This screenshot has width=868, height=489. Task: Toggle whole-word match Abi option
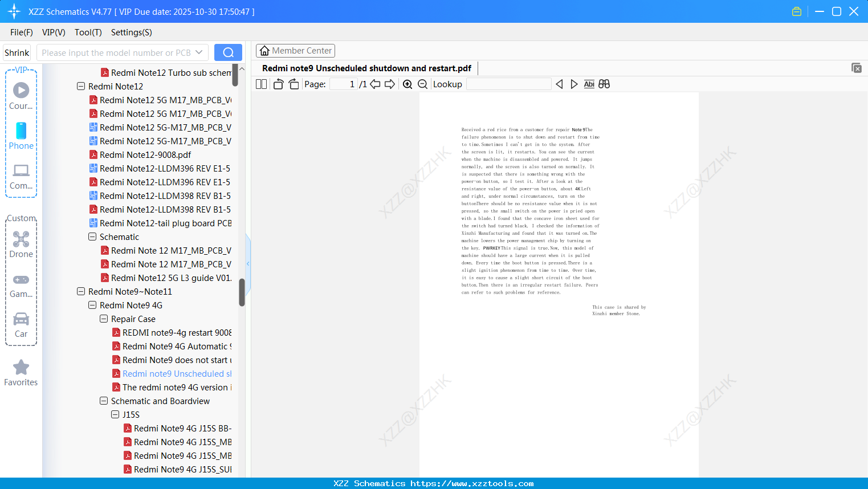589,84
